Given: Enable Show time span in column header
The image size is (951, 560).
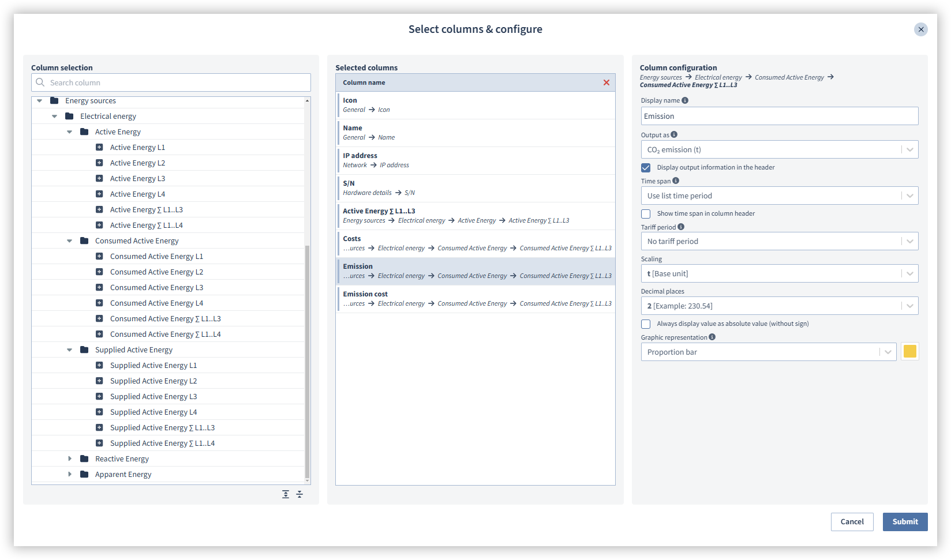Looking at the screenshot, I should tap(646, 214).
